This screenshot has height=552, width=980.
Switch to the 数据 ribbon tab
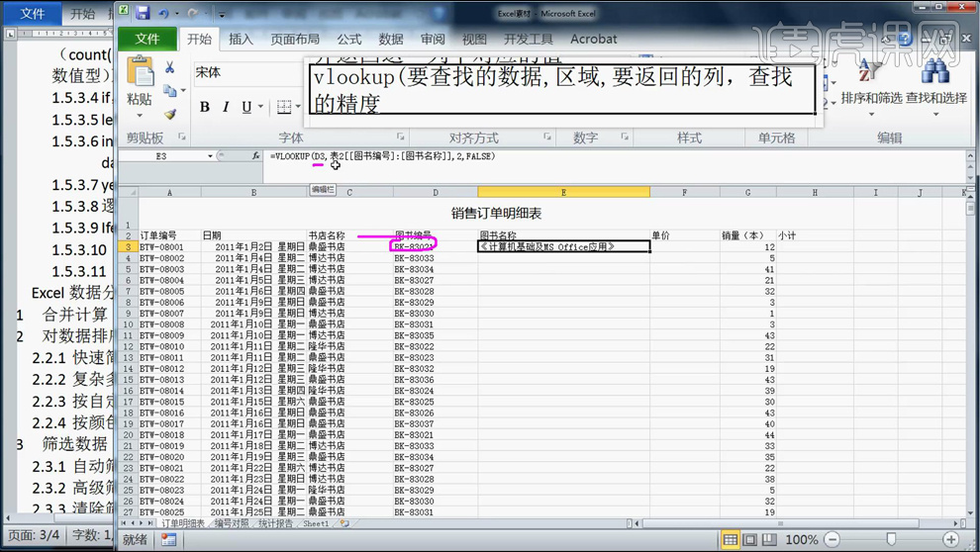(391, 39)
